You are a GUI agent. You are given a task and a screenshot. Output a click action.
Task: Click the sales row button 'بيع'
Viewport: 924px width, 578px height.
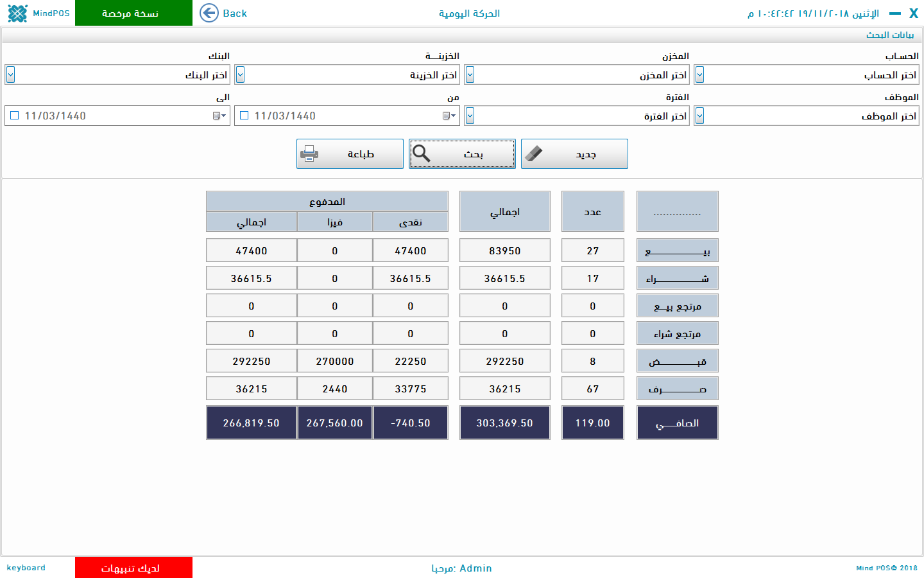pos(677,251)
